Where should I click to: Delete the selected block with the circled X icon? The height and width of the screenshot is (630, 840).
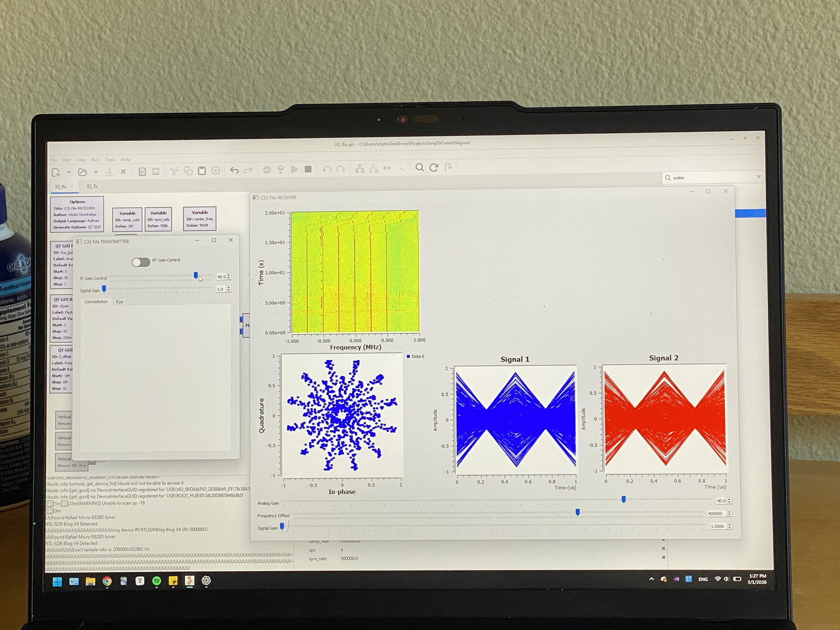tap(216, 171)
